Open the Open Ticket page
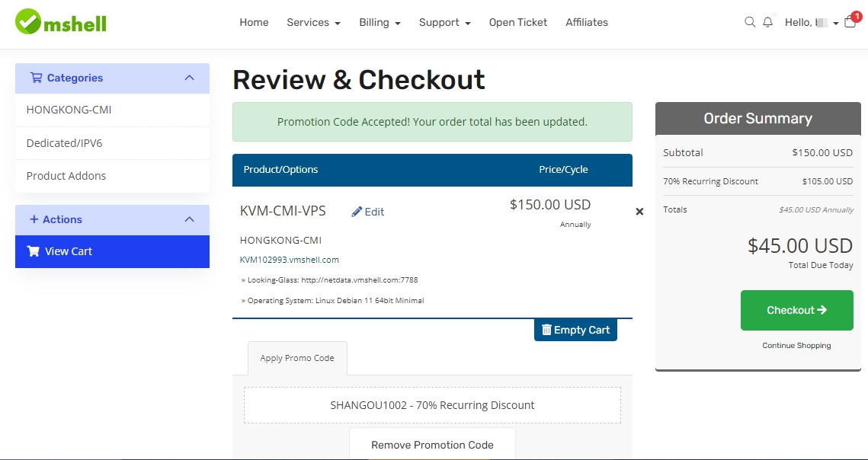 click(x=518, y=23)
